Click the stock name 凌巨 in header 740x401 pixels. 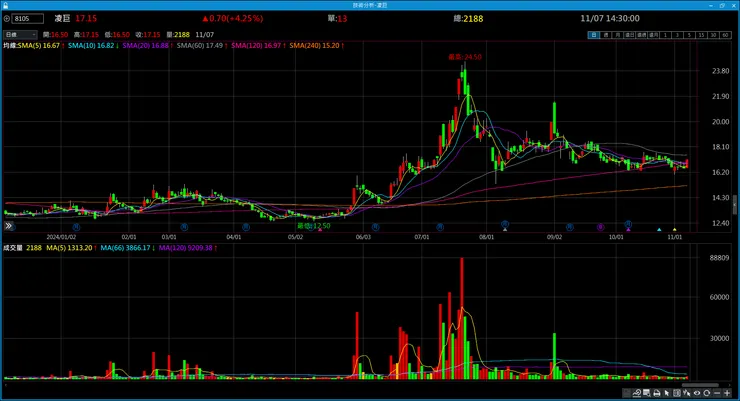point(62,18)
